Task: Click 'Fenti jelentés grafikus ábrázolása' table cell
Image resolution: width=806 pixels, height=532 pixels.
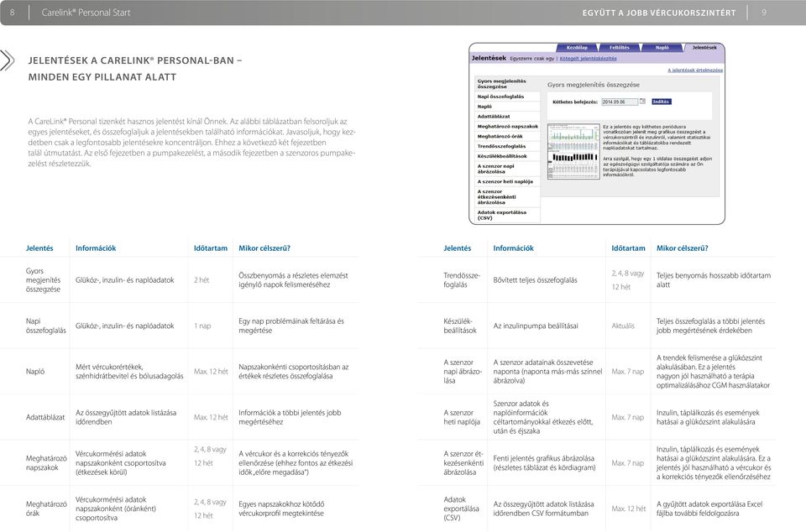Action: [x=544, y=462]
